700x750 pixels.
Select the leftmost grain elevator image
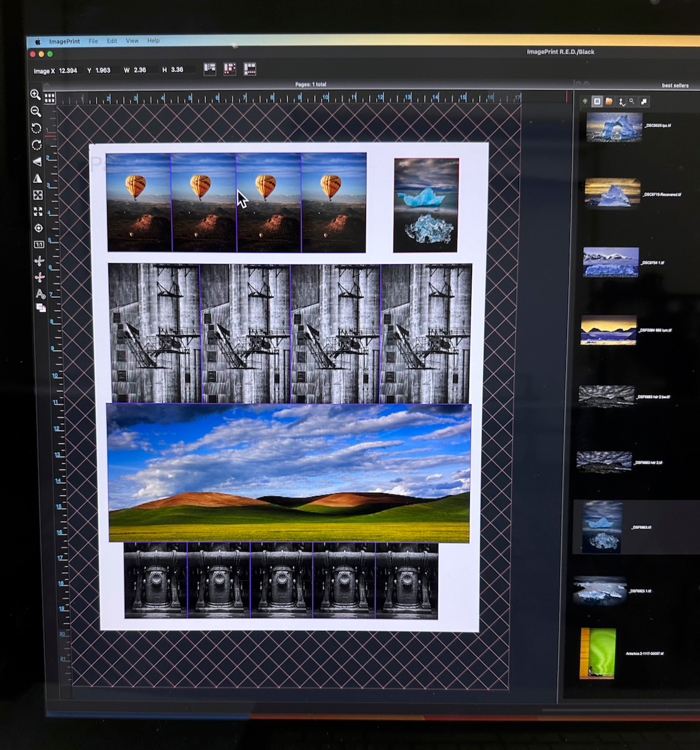(x=154, y=333)
